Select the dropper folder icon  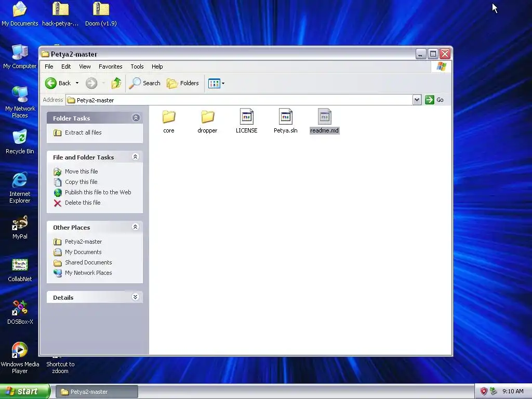coord(207,117)
